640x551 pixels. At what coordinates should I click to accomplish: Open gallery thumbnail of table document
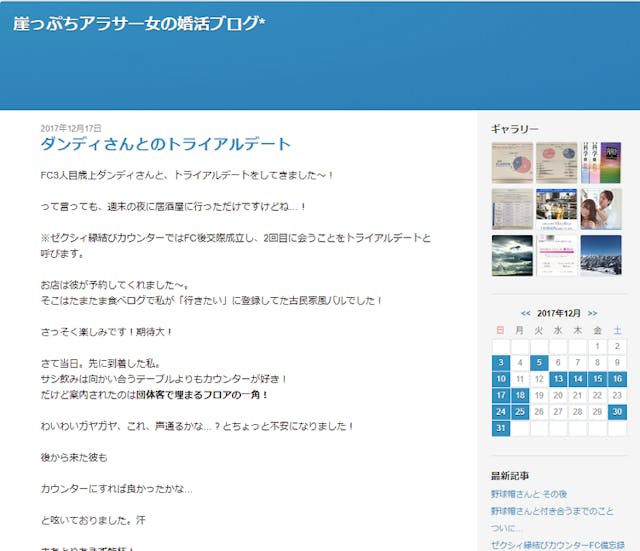click(512, 209)
